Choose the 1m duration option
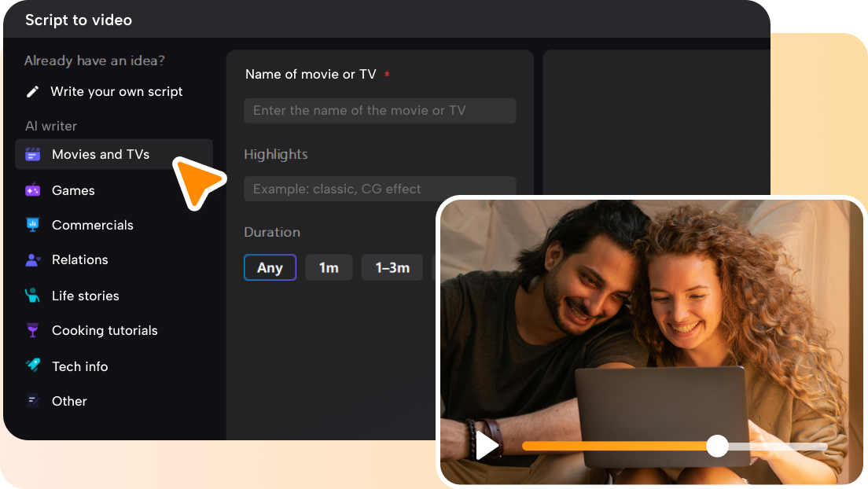The height and width of the screenshot is (489, 868). click(329, 267)
